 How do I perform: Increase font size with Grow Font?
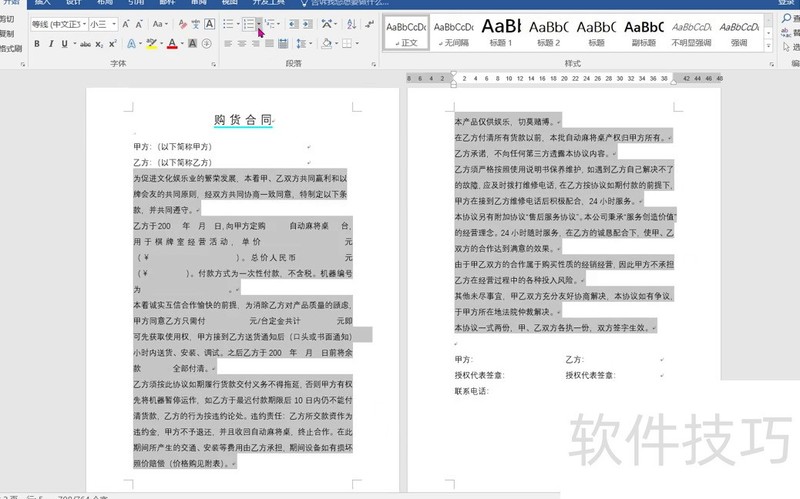click(126, 24)
